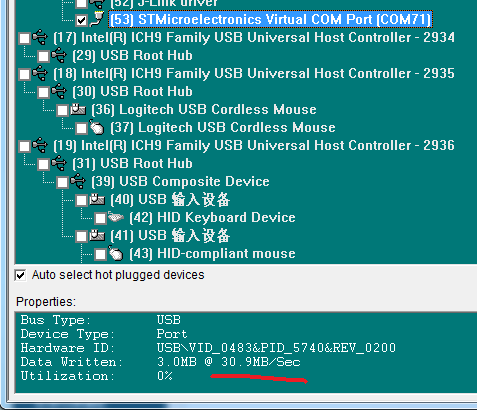This screenshot has height=410, width=477.
Task: Click USB icon of Host Controller - 2934
Action: (x=40, y=37)
